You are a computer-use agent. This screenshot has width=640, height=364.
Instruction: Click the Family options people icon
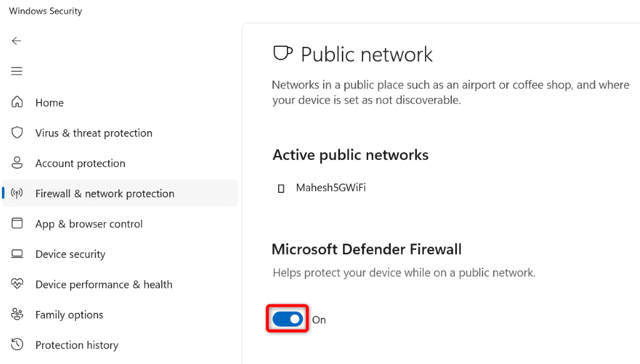point(17,315)
